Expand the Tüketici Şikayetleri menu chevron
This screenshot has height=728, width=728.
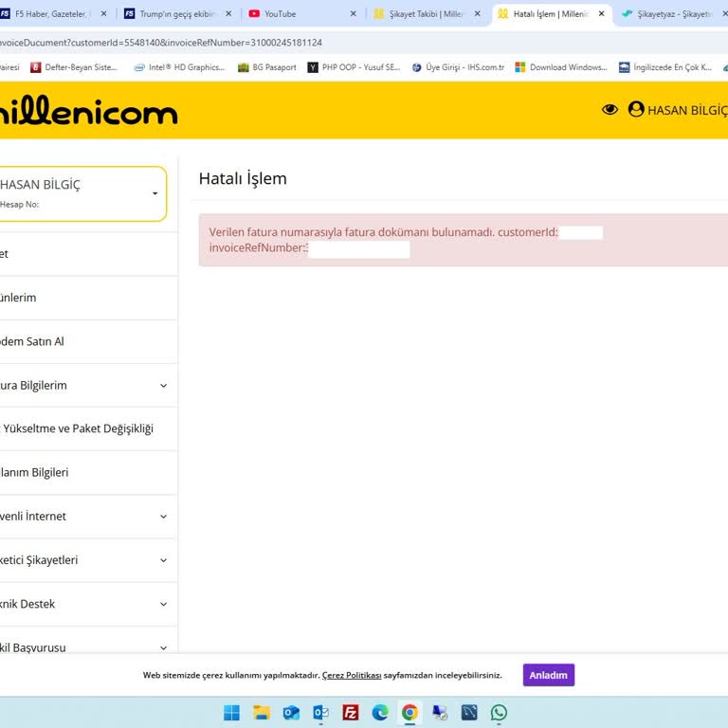(163, 560)
